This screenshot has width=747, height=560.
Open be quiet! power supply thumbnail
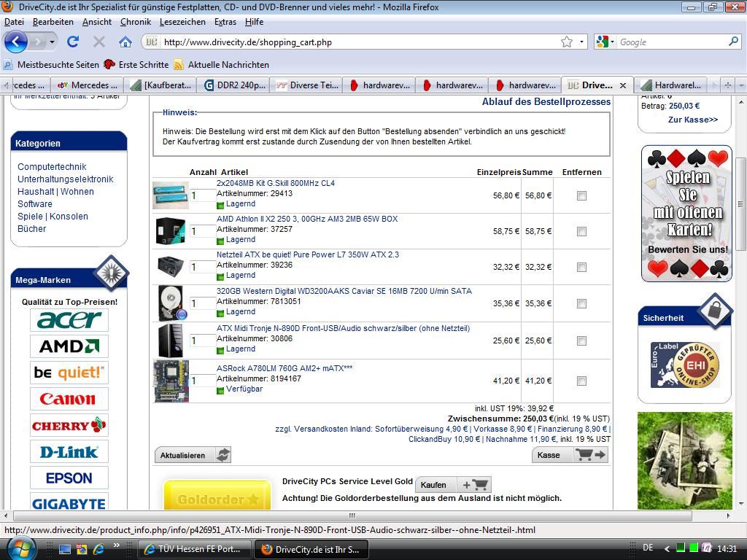(171, 267)
